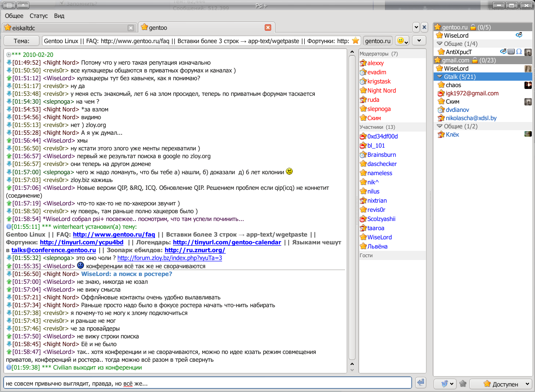Screen dimensions: 535x392
Task: Click the chat log vertical scrollbar
Action: 352,206
